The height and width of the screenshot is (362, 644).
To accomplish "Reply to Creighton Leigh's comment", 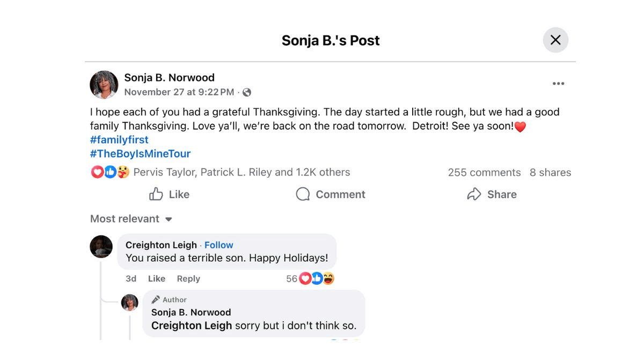I will 188,279.
